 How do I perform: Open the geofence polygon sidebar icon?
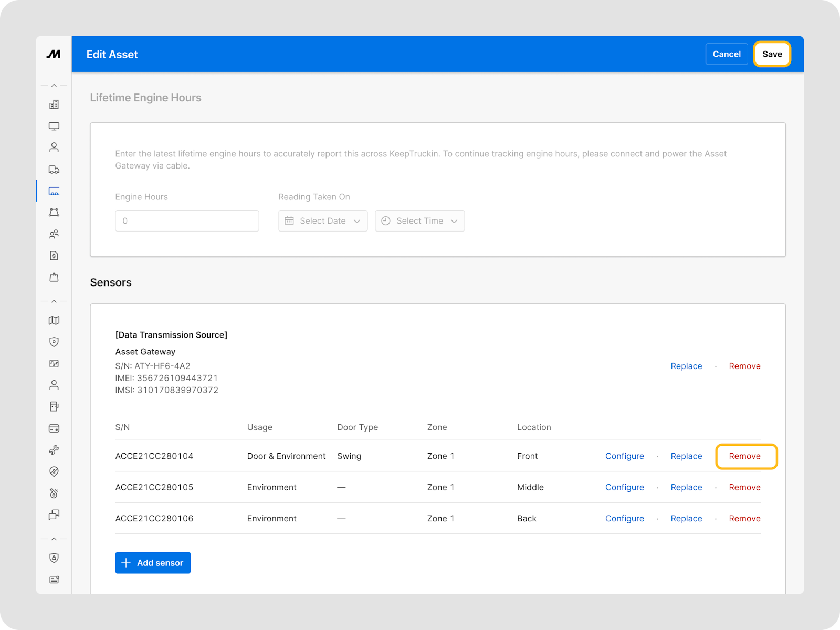(x=54, y=213)
